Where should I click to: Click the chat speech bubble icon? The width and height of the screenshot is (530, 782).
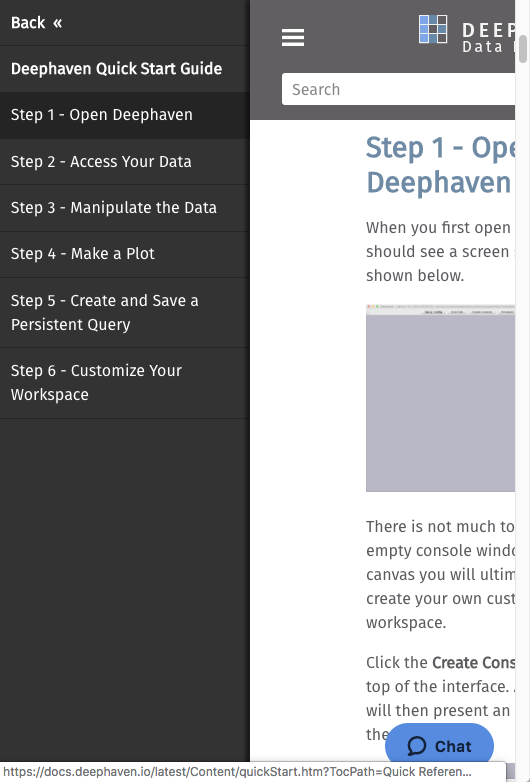[416, 746]
